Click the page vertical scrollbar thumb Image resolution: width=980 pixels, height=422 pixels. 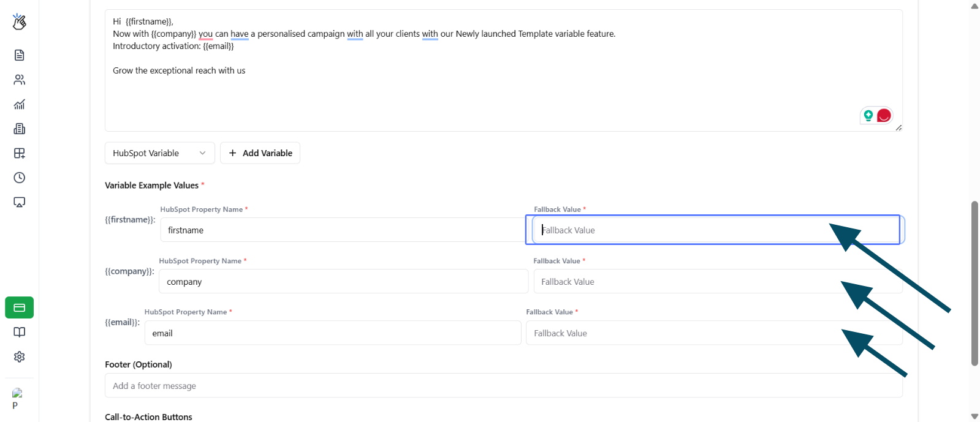point(974,284)
